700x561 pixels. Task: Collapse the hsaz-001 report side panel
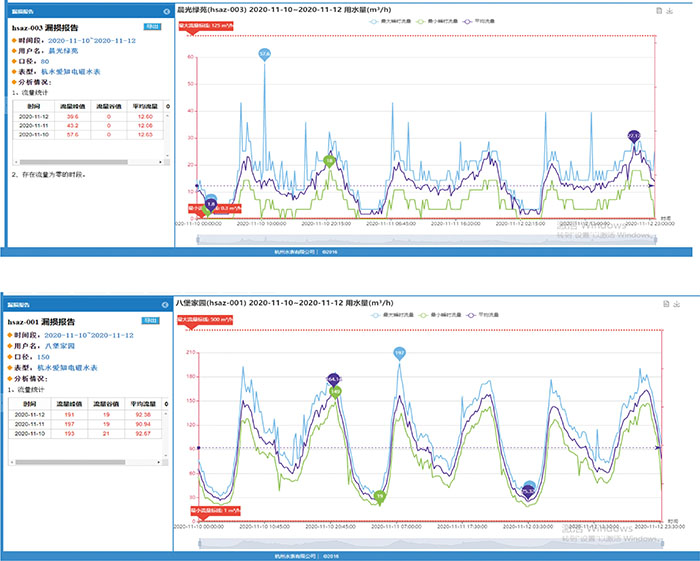pos(166,303)
